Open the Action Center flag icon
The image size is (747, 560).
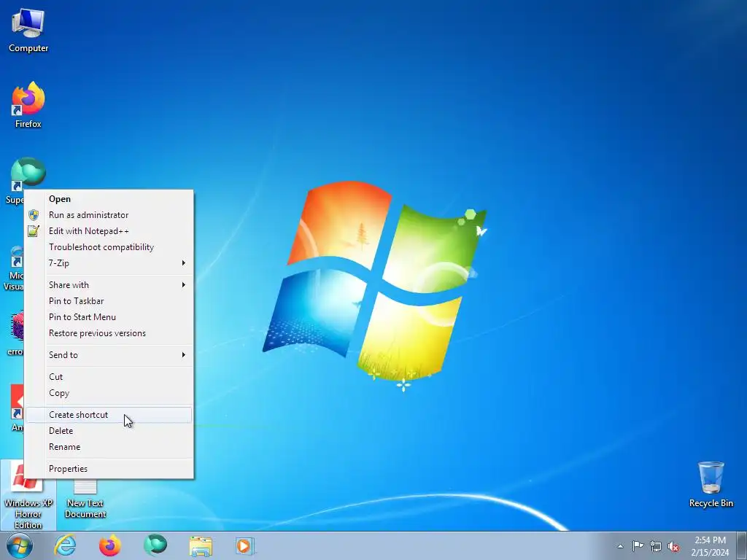(x=638, y=546)
